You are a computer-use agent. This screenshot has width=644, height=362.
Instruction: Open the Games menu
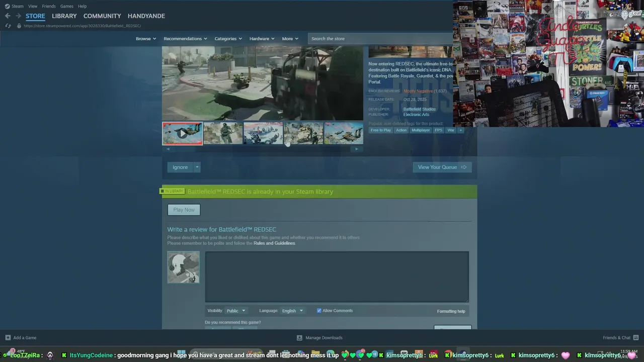tap(67, 6)
